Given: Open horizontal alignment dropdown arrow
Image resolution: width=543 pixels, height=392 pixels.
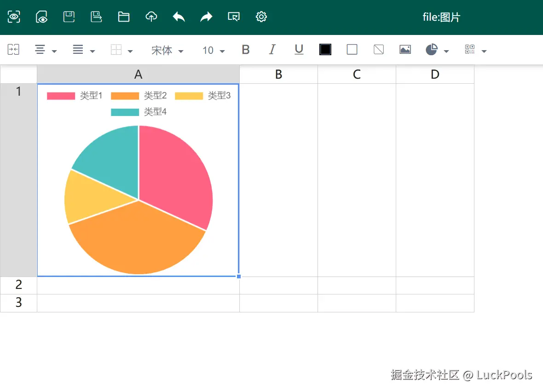Looking at the screenshot, I should pos(54,51).
